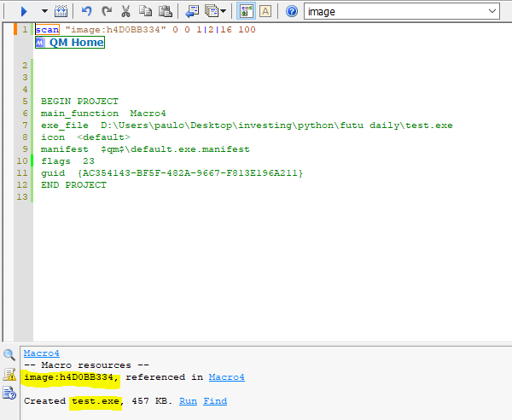
Task: Click the manifest $qm$\default.exe.manifest line
Action: [145, 149]
